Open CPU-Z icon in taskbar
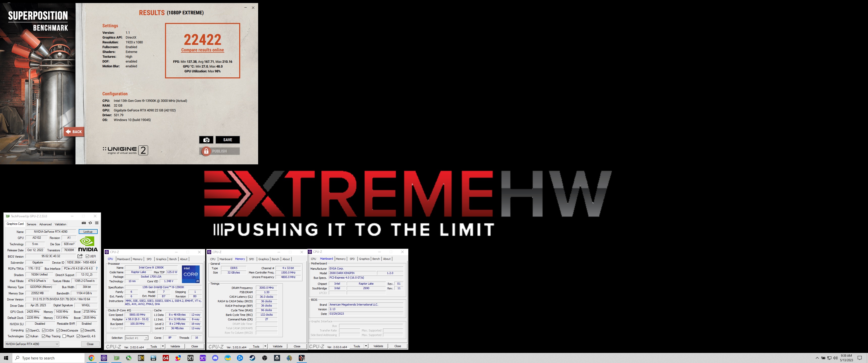 [x=104, y=358]
